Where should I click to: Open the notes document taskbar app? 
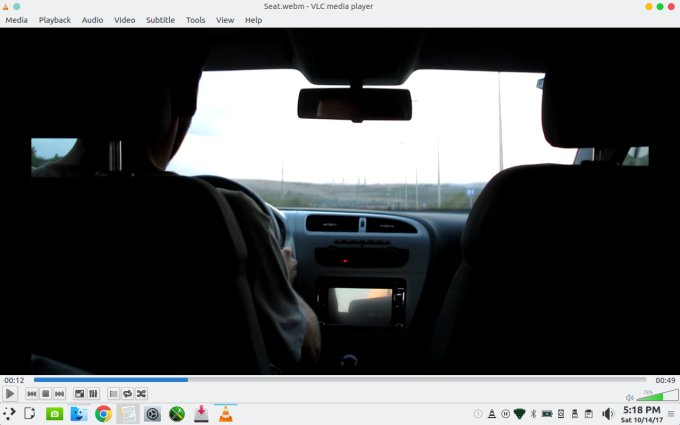click(x=128, y=414)
